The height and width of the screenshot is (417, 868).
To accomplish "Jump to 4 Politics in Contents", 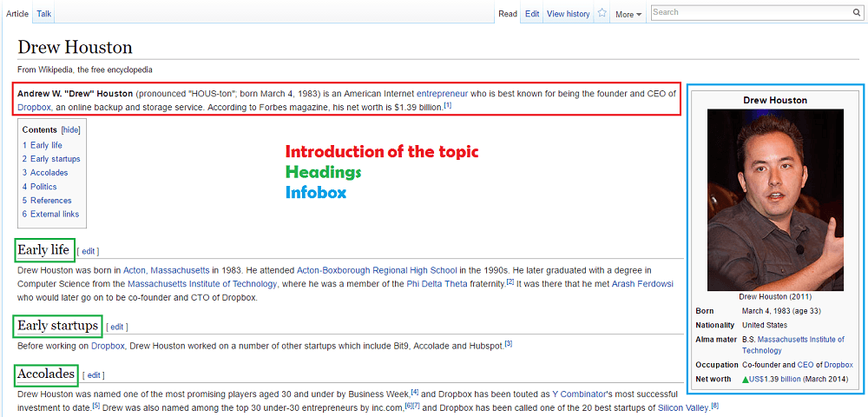I will click(x=39, y=187).
